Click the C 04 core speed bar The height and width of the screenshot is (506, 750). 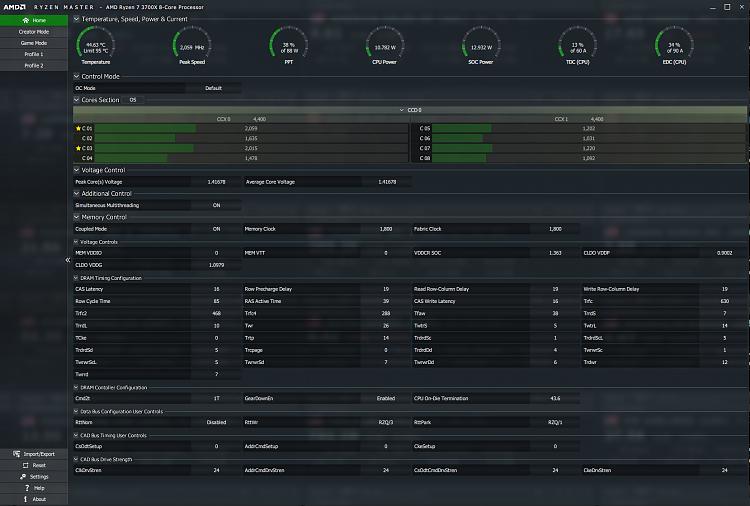251,158
